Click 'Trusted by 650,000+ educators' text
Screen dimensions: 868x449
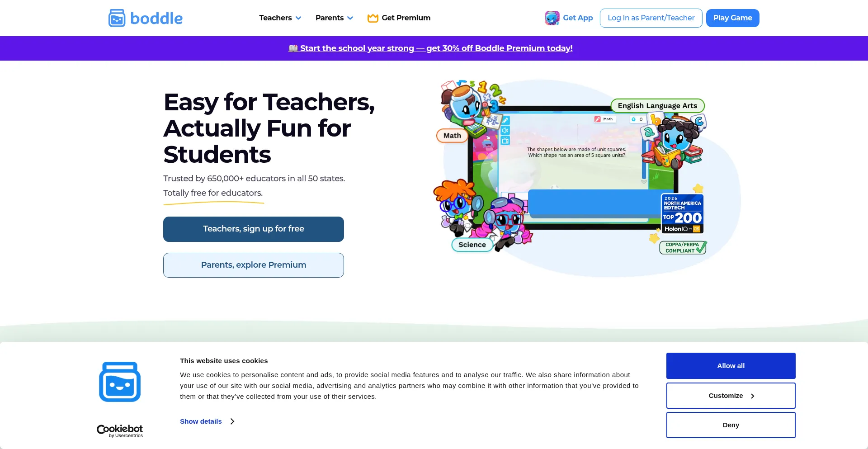[x=254, y=179]
